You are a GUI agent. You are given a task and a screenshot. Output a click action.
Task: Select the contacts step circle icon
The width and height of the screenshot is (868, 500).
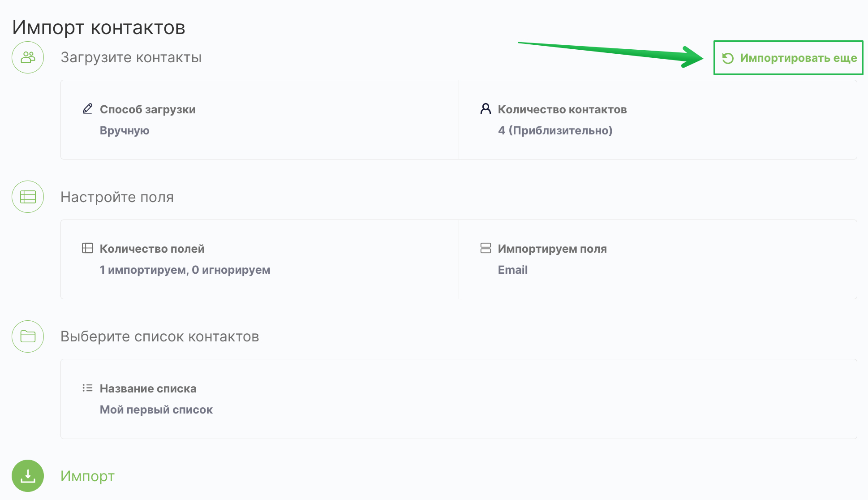click(x=28, y=57)
